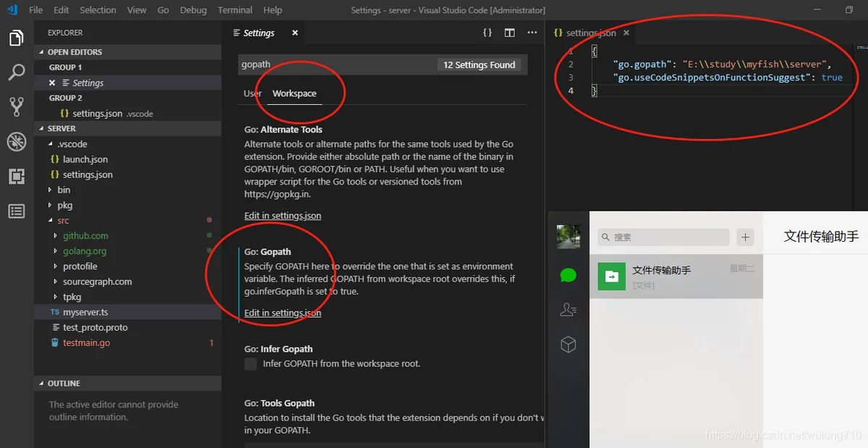
Task: Split the editor with the split icon
Action: click(510, 33)
